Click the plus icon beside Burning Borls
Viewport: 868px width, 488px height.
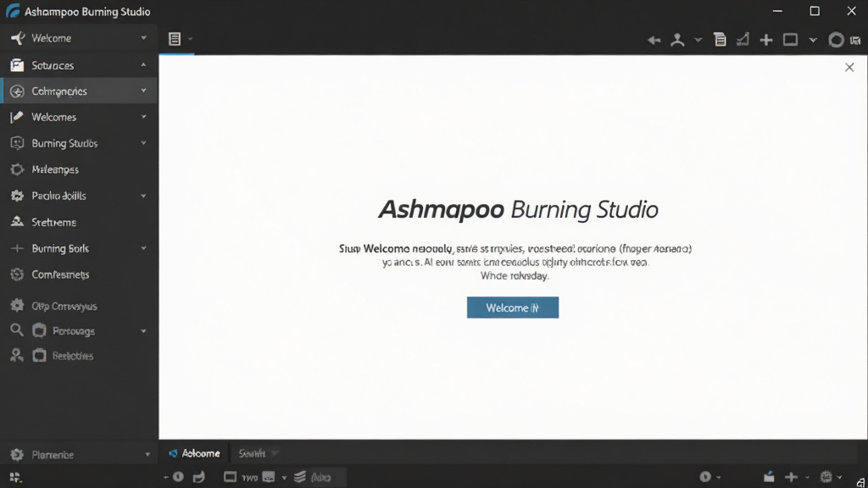point(17,248)
